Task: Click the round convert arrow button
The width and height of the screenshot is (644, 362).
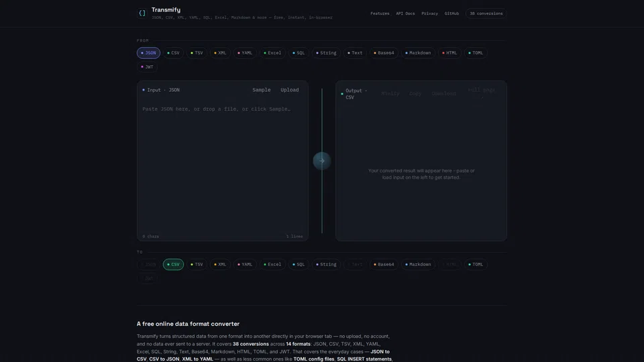Action: [321, 161]
